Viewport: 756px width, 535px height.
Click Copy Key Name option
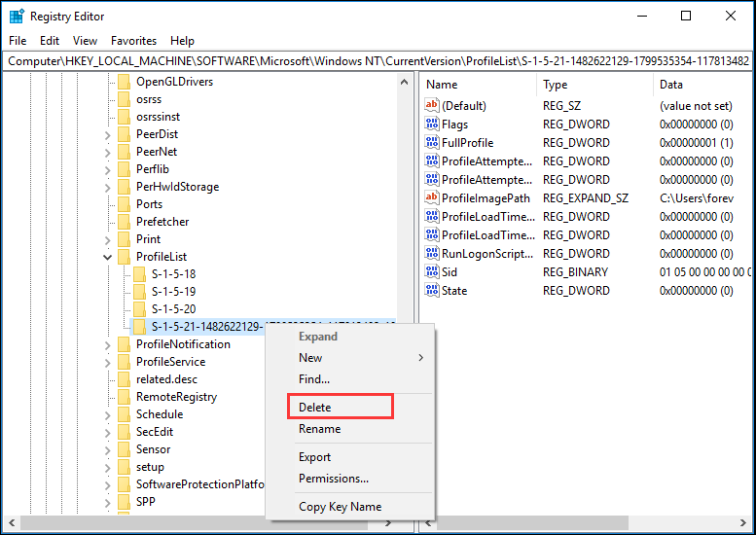click(340, 507)
